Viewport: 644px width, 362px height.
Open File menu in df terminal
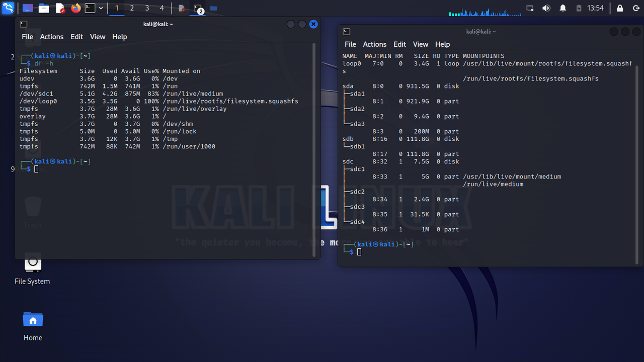tap(27, 37)
